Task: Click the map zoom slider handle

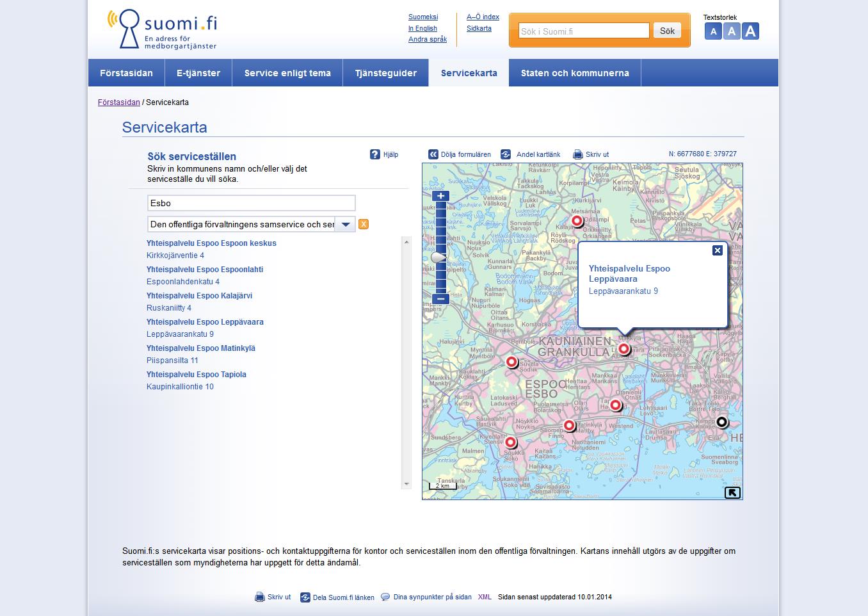Action: click(438, 257)
